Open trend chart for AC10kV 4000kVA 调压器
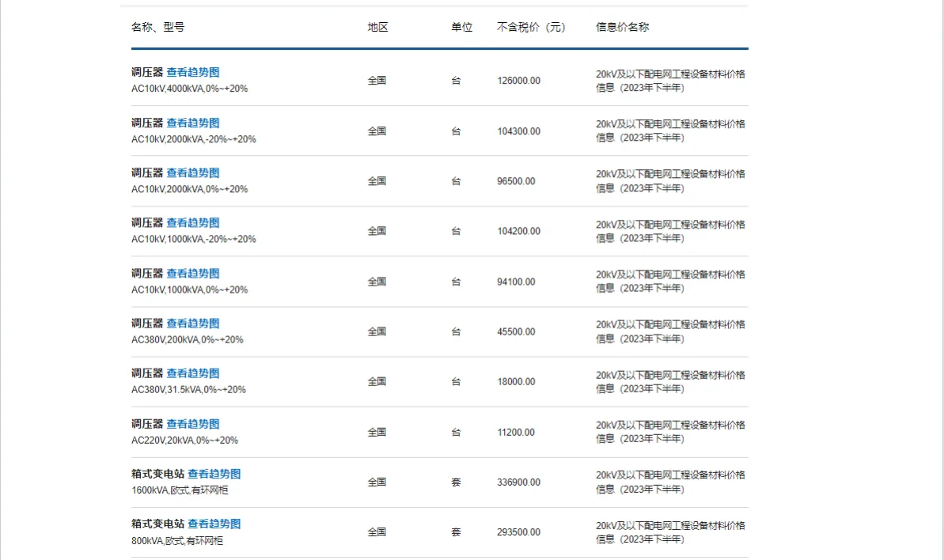944x560 pixels. point(193,71)
